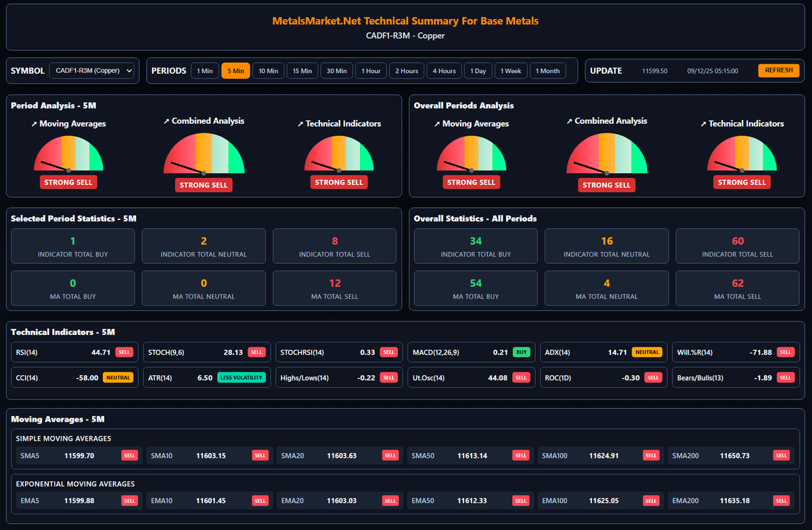Image resolution: width=812 pixels, height=530 pixels.
Task: Click the SMA200 SELL badge
Action: tap(782, 456)
